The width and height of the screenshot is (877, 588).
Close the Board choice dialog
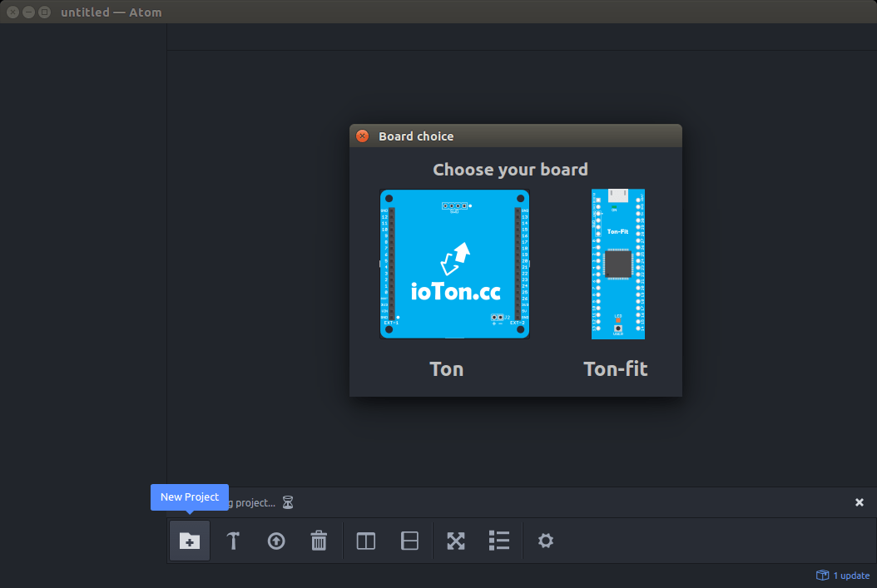tap(363, 136)
